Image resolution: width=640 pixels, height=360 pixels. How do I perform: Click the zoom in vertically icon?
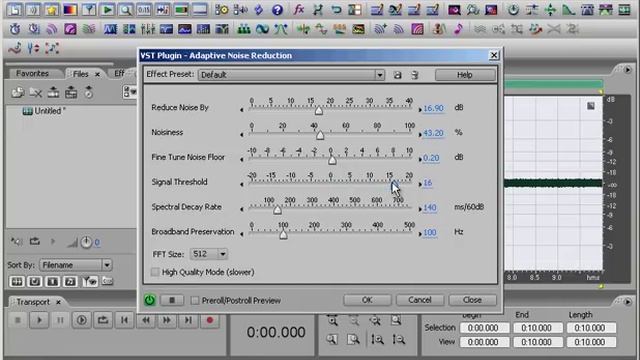tap(377, 339)
